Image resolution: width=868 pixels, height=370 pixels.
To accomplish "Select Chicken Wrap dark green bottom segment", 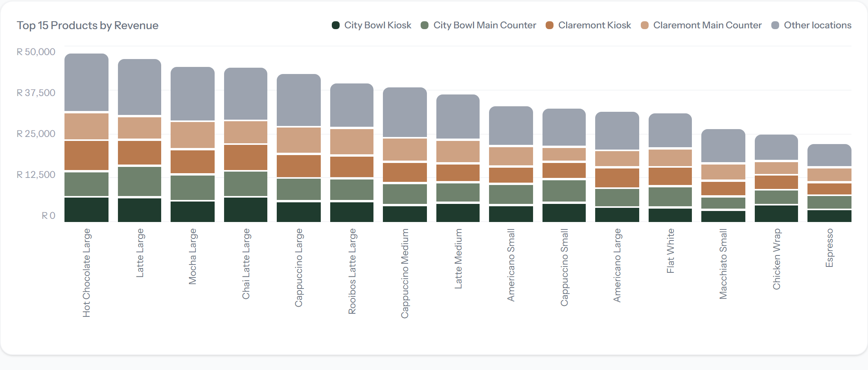I will click(776, 214).
